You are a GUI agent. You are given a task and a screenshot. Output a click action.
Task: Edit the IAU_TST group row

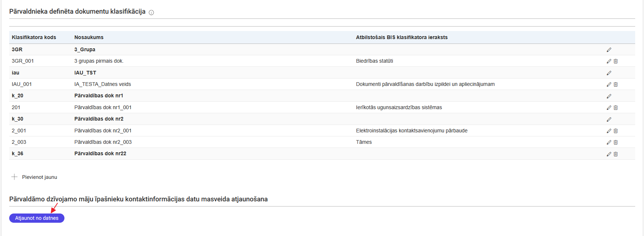point(609,73)
